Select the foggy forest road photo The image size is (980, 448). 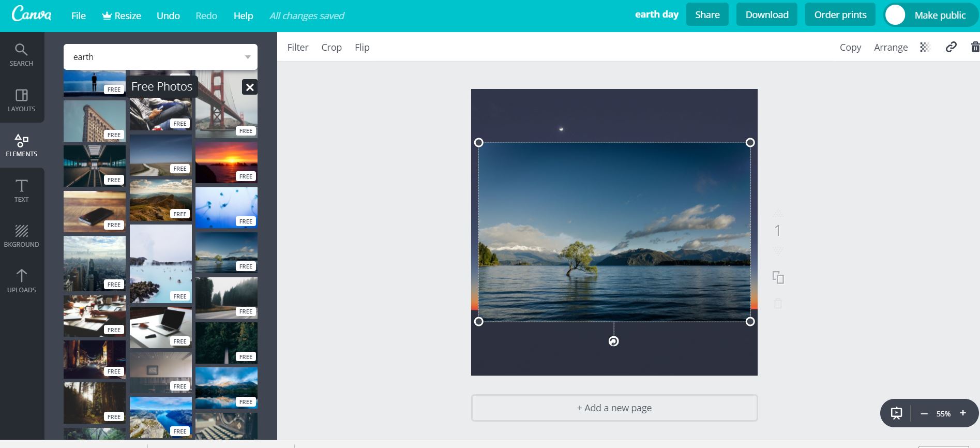tap(227, 297)
